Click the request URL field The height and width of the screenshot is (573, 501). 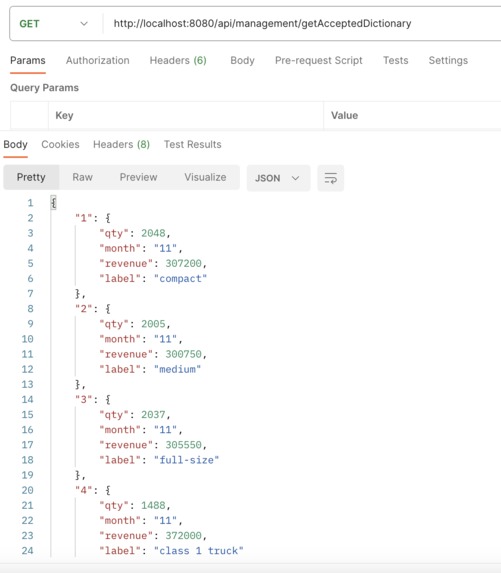(x=303, y=24)
